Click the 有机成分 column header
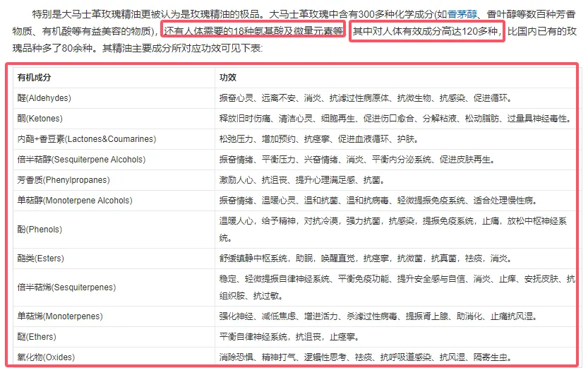 click(34, 78)
